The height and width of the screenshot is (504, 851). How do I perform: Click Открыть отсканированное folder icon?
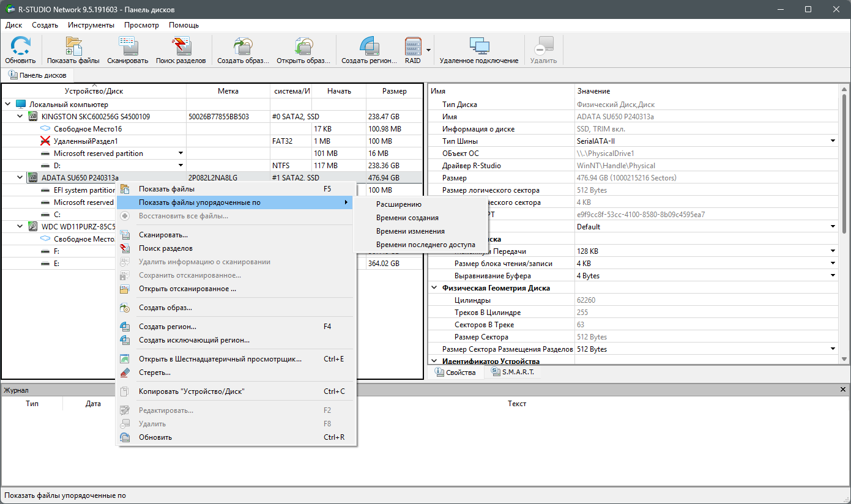pyautogui.click(x=125, y=289)
